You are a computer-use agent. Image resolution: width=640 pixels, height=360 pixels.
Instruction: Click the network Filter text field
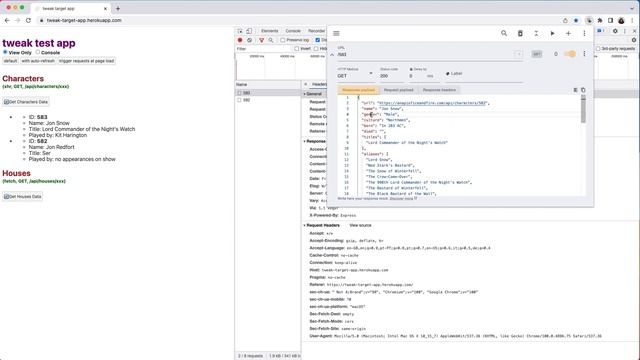coord(264,49)
